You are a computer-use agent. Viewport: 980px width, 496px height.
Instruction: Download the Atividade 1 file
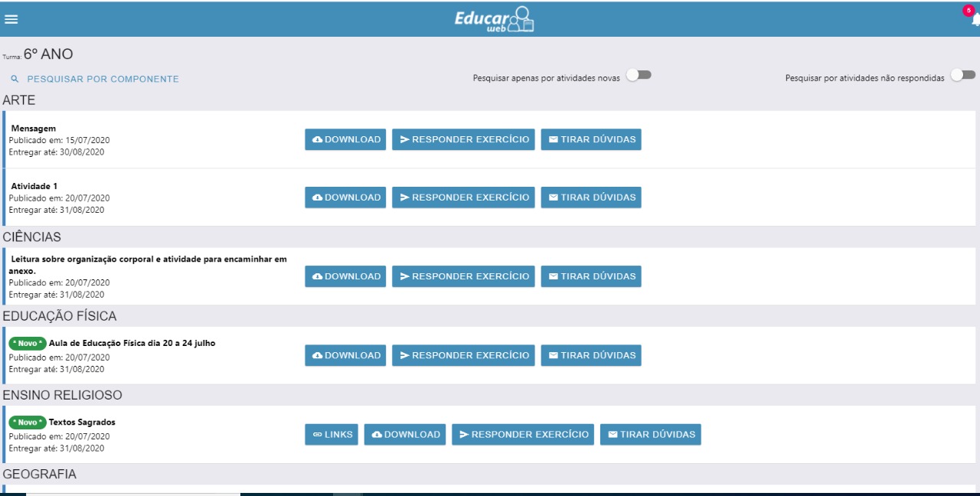pyautogui.click(x=345, y=197)
